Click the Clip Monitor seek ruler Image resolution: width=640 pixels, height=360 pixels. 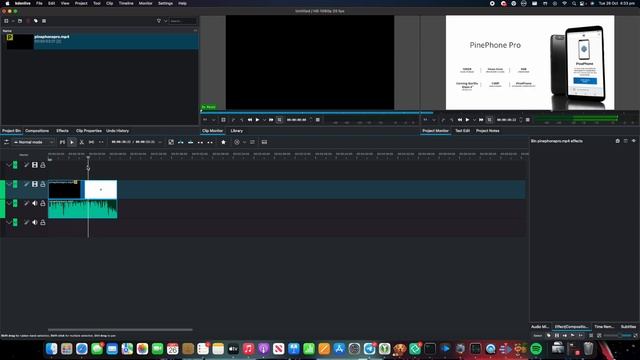point(310,112)
